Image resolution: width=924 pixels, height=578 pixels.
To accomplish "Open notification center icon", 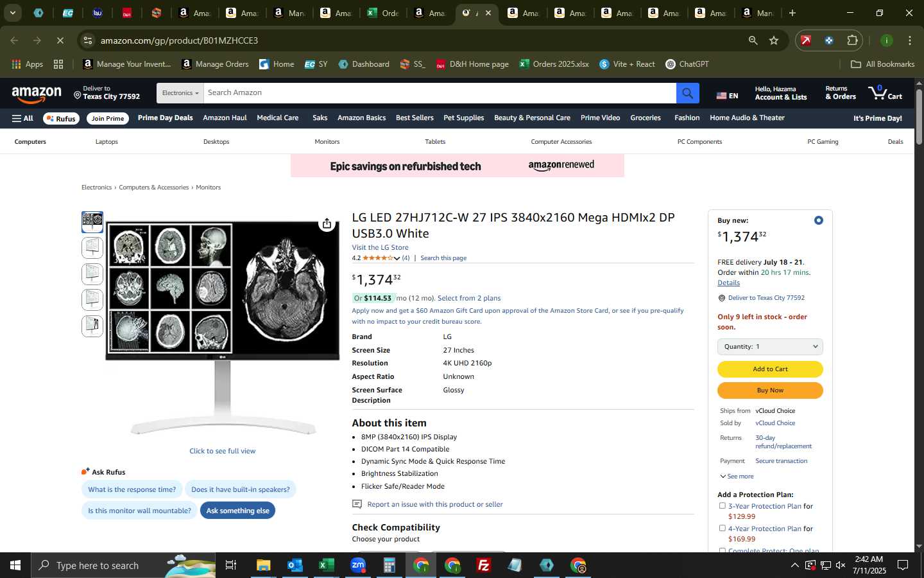I will [903, 565].
